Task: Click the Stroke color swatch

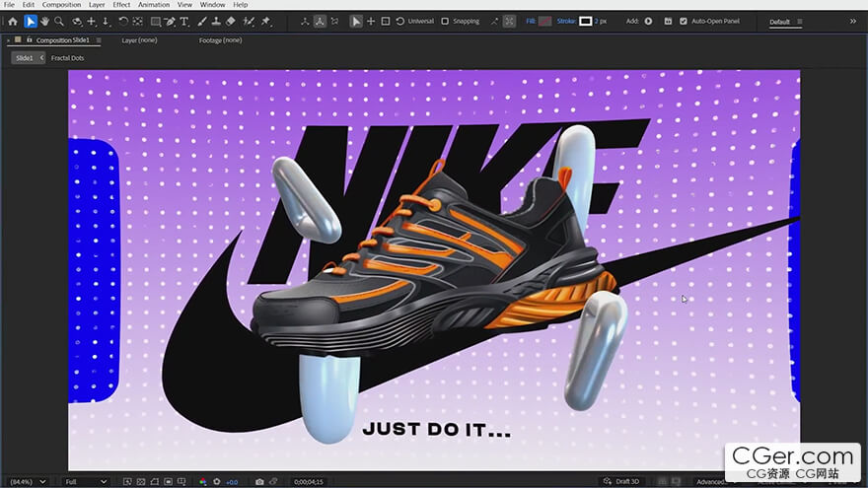Action: pyautogui.click(x=585, y=21)
